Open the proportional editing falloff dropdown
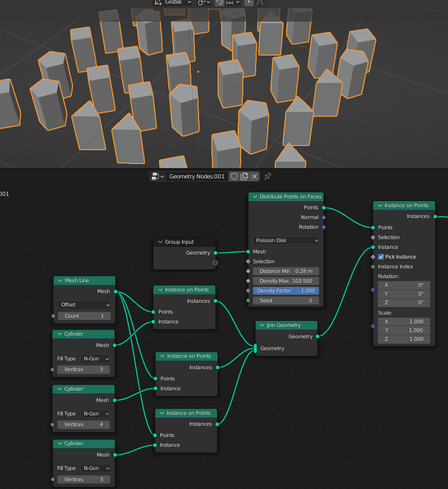 pyautogui.click(x=263, y=2)
